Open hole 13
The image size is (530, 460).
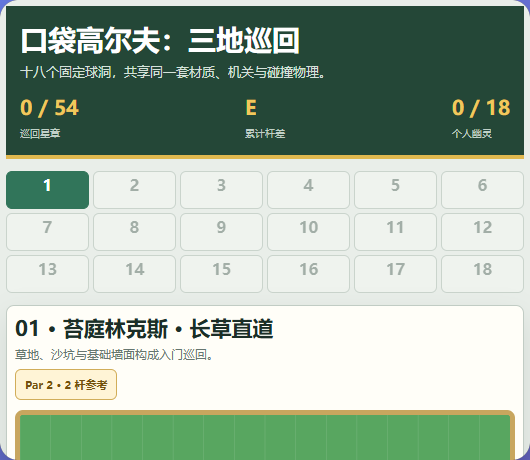pyautogui.click(x=47, y=274)
